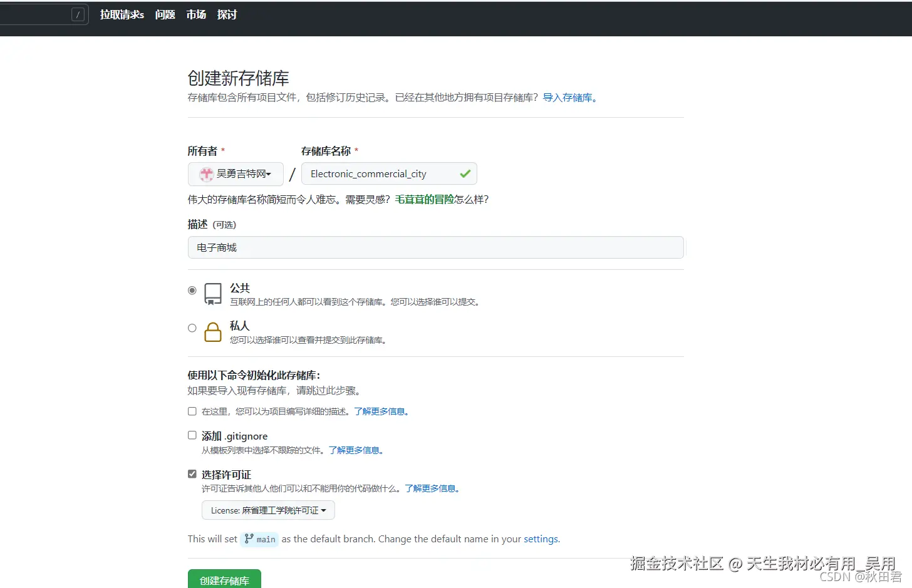Click the owner avatar icon
The width and height of the screenshot is (912, 588).
click(x=206, y=174)
